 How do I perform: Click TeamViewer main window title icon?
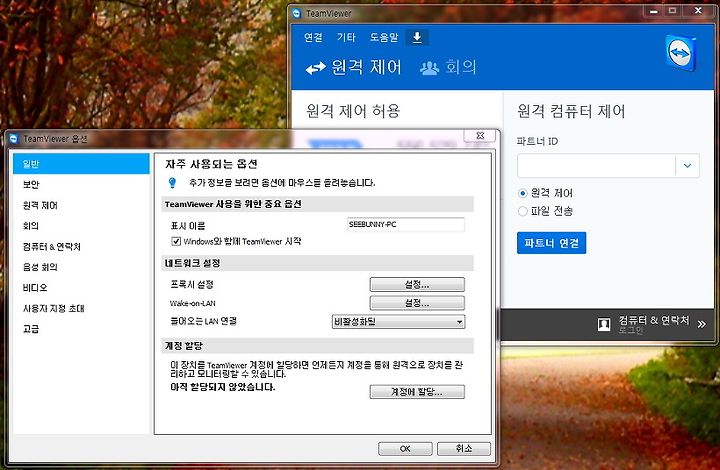tap(297, 13)
